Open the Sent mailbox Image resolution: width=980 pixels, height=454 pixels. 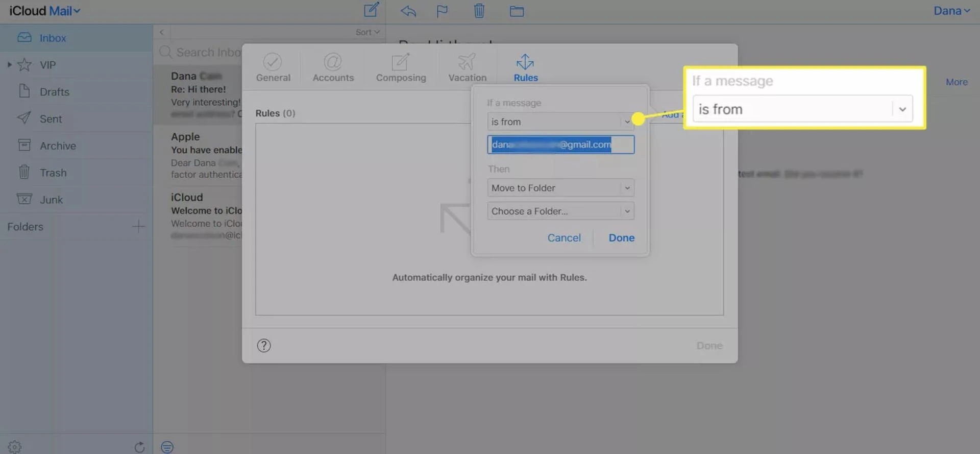click(76, 118)
